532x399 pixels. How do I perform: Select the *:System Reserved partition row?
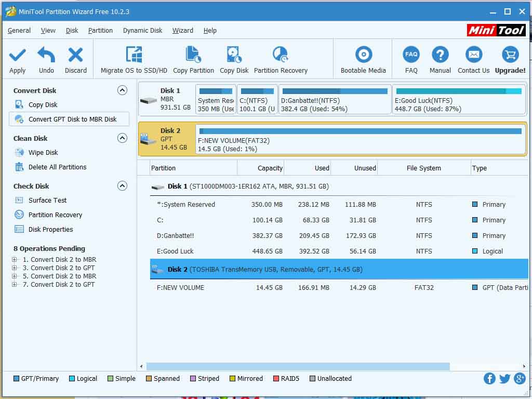point(339,205)
